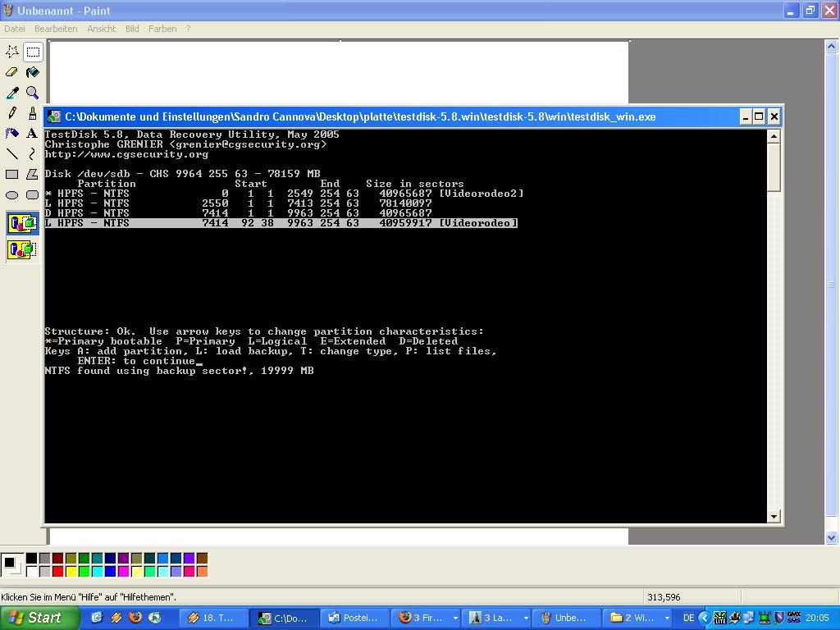The width and height of the screenshot is (840, 630).
Task: Open the Ansicht menu
Action: tap(101, 29)
